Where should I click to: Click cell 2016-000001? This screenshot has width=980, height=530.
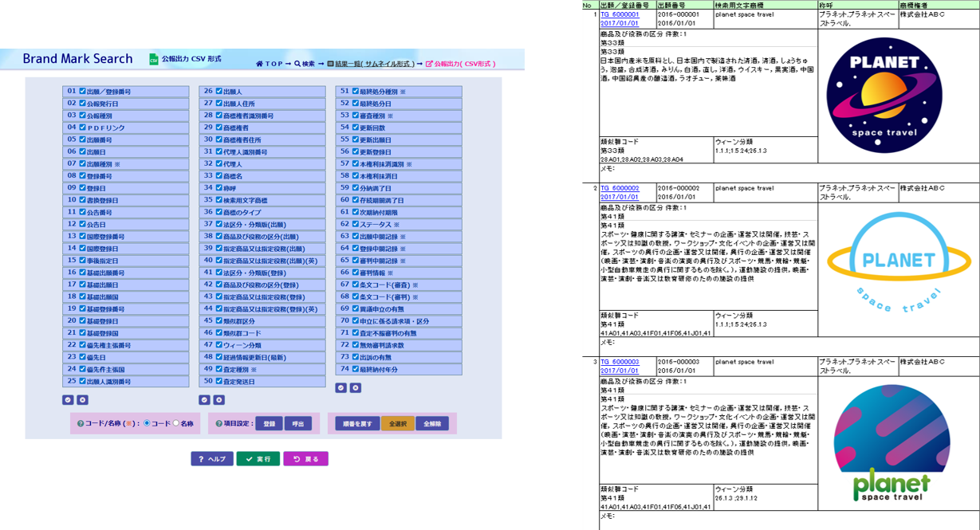coord(679,15)
